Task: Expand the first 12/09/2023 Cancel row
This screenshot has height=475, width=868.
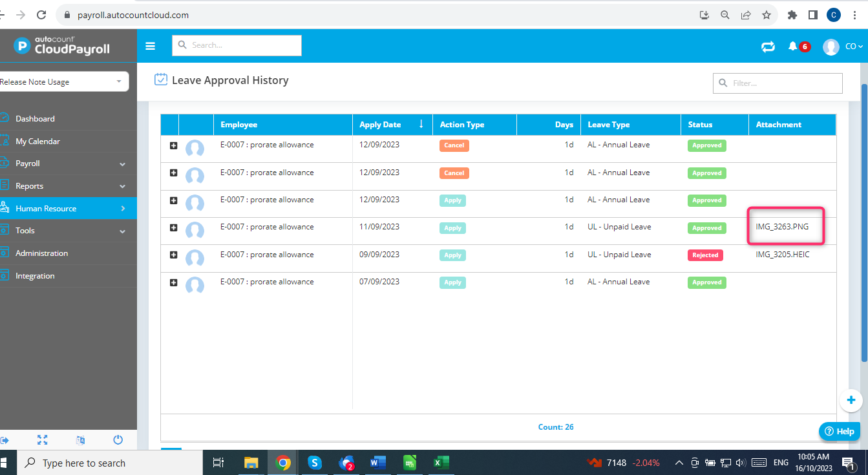Action: 173,145
